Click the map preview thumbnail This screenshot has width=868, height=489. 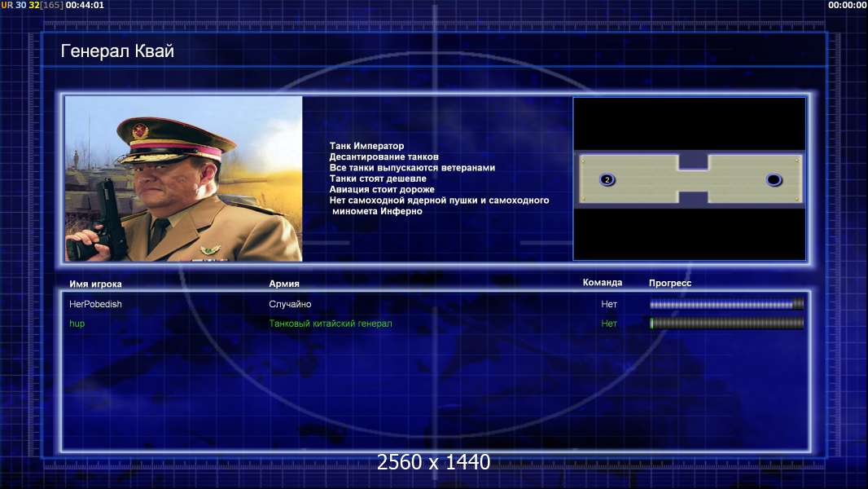pos(689,178)
